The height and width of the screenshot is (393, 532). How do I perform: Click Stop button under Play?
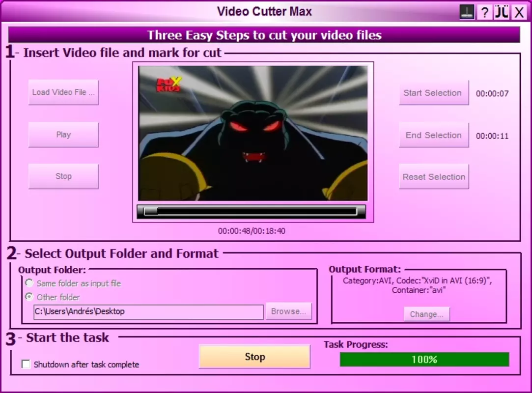pos(63,176)
